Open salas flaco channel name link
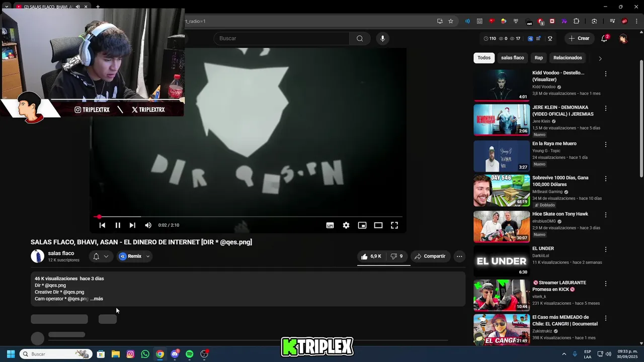The width and height of the screenshot is (644, 362). 61,253
